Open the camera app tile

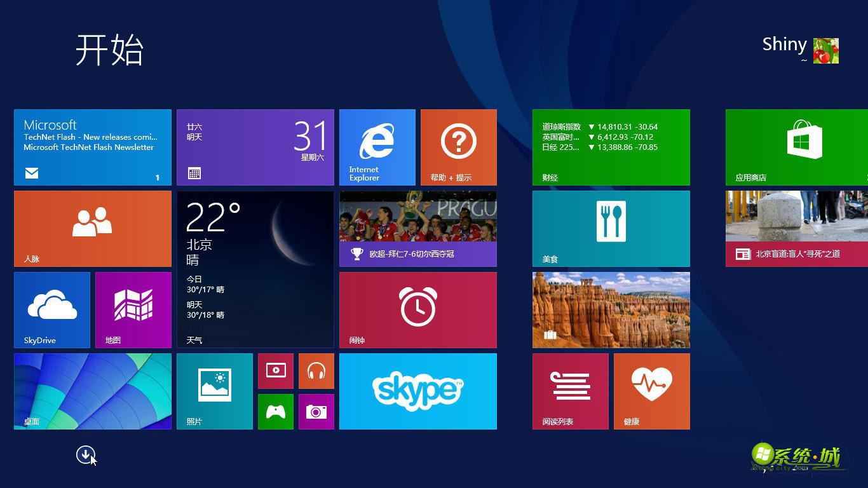tap(316, 412)
